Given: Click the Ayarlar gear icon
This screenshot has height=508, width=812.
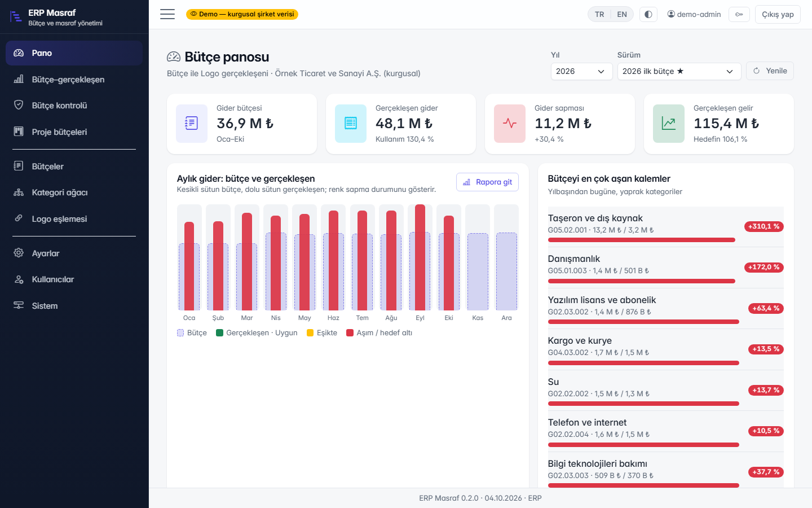Looking at the screenshot, I should pyautogui.click(x=19, y=253).
